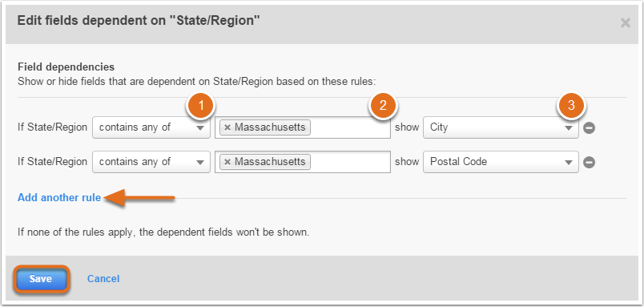Close the Edit fields dialog with X
The width and height of the screenshot is (644, 307).
(625, 23)
